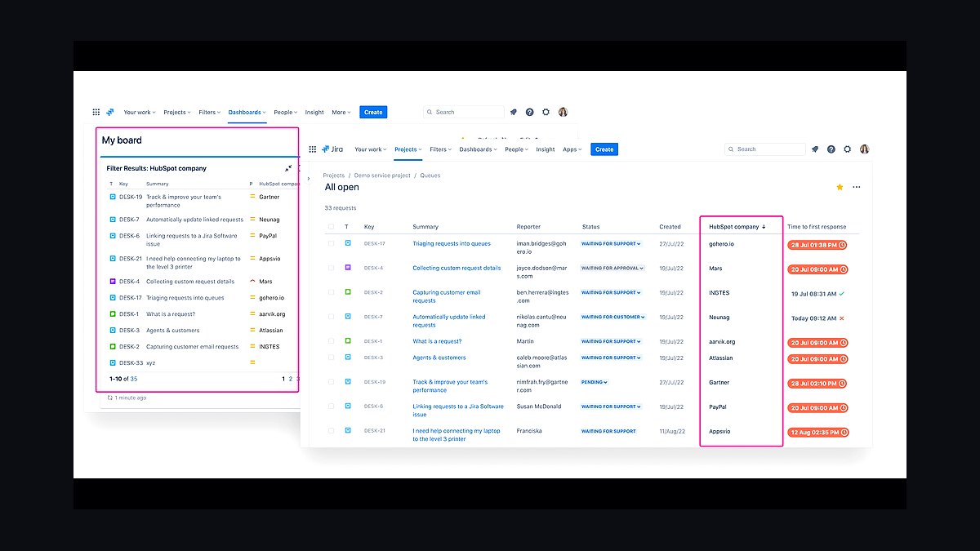Screen dimensions: 980x551
Task: Expand Apps menu in queue window
Action: point(572,149)
